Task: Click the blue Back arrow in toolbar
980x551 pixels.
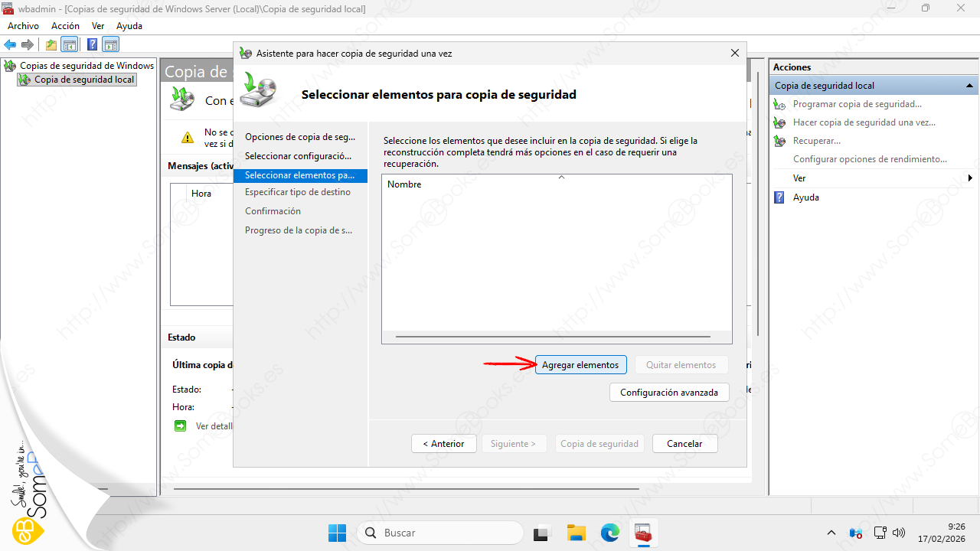Action: click(10, 44)
